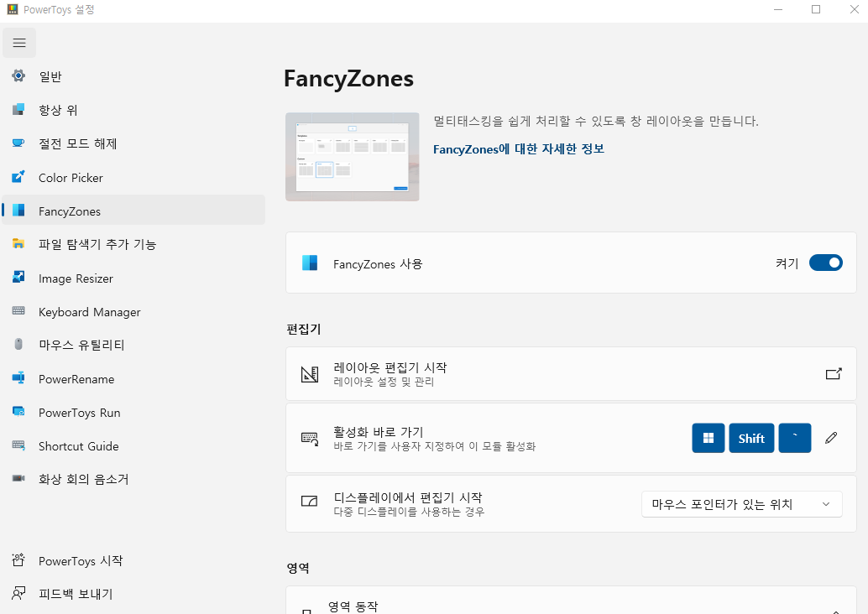Click the 마우스 유틸리티 mouse icon

pos(18,344)
